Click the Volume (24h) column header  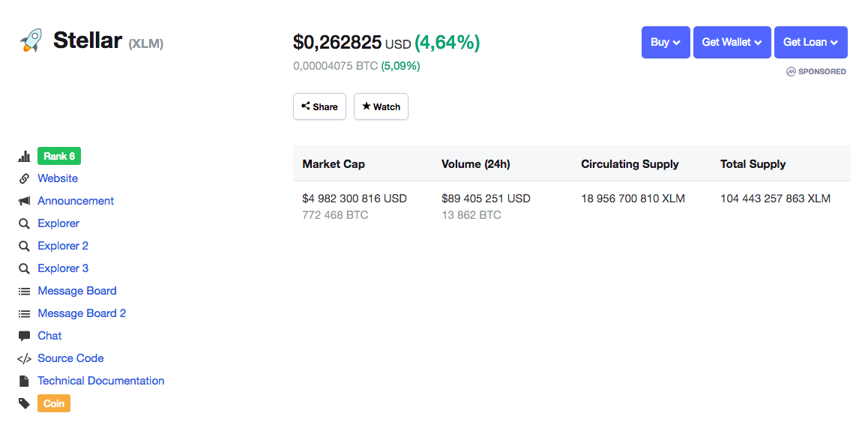pos(476,163)
